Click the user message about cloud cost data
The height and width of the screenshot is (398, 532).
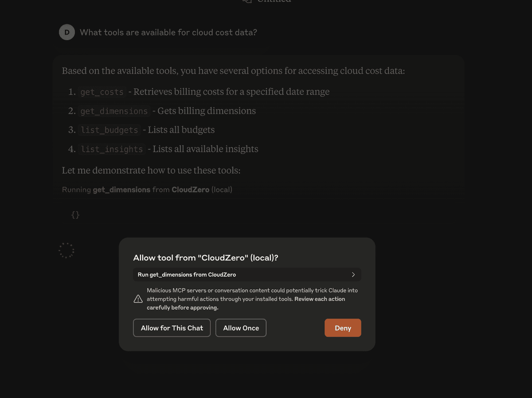[168, 32]
